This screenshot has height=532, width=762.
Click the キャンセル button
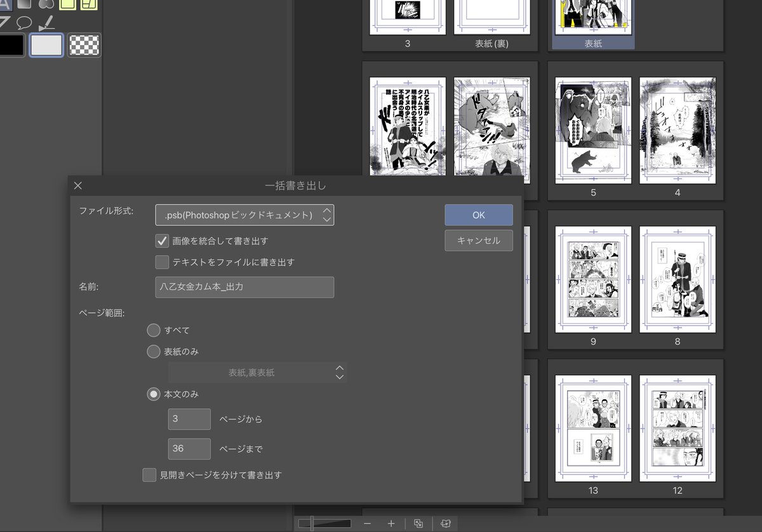[479, 241]
